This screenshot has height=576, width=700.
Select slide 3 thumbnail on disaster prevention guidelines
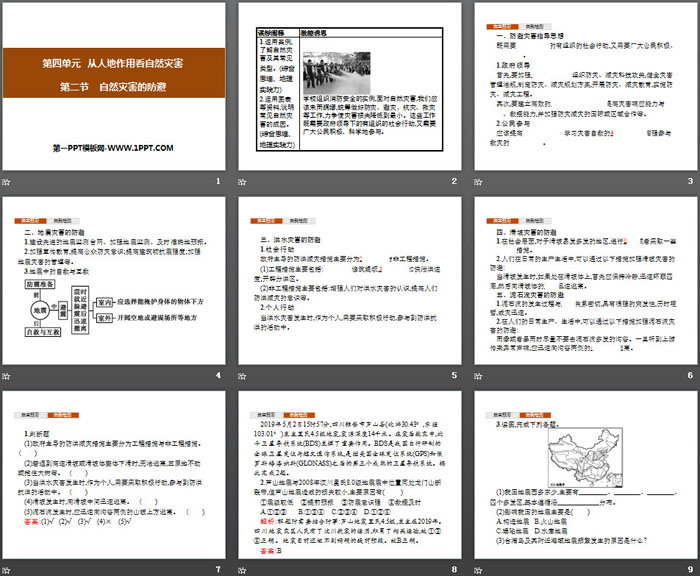[586, 86]
